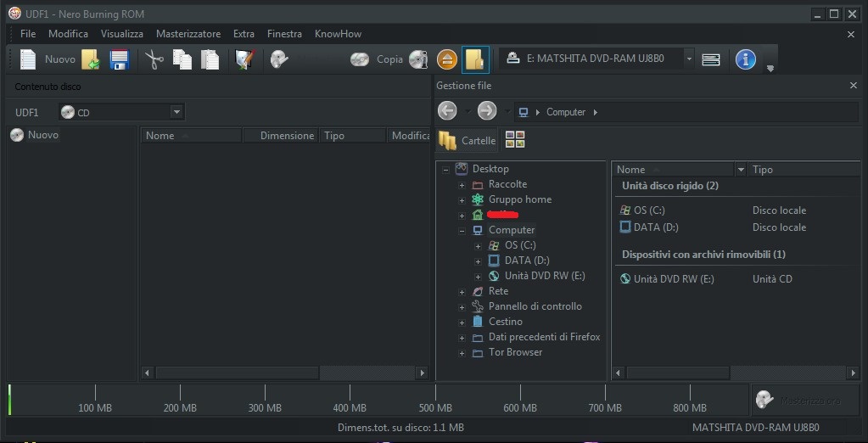Select Dati precedenti di Firefox folder

(x=544, y=337)
